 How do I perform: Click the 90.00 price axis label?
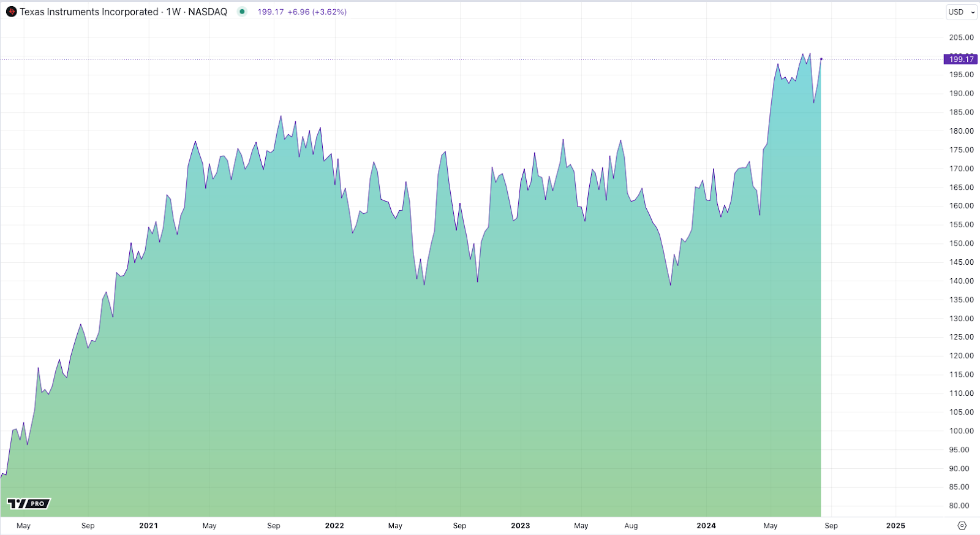(x=959, y=469)
